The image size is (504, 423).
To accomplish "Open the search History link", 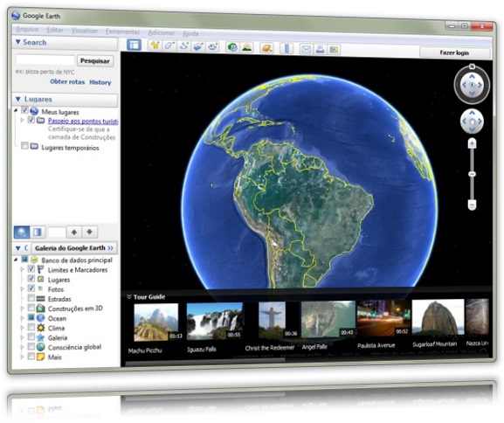I will click(x=100, y=82).
